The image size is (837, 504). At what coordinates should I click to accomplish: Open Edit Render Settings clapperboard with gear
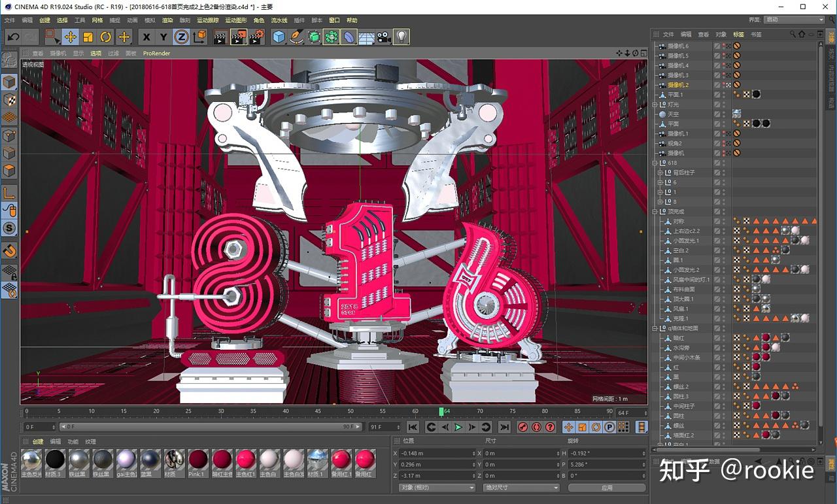click(x=256, y=37)
